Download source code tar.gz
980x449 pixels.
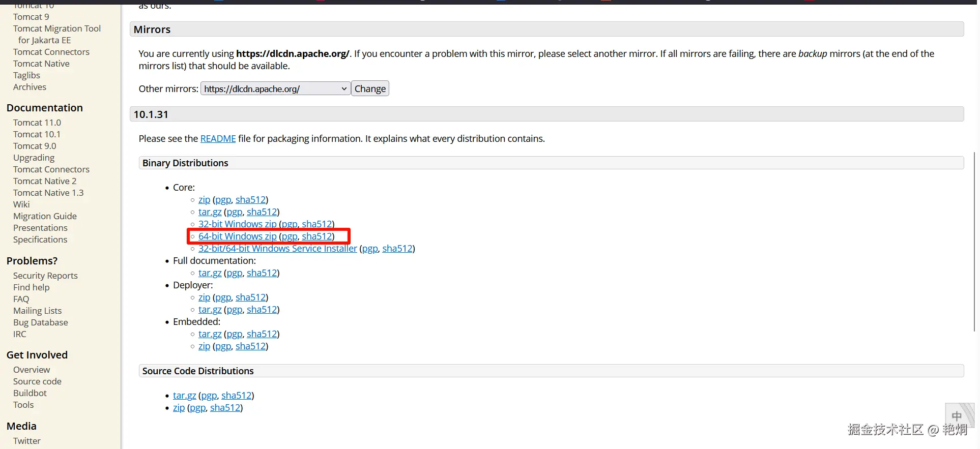click(184, 396)
